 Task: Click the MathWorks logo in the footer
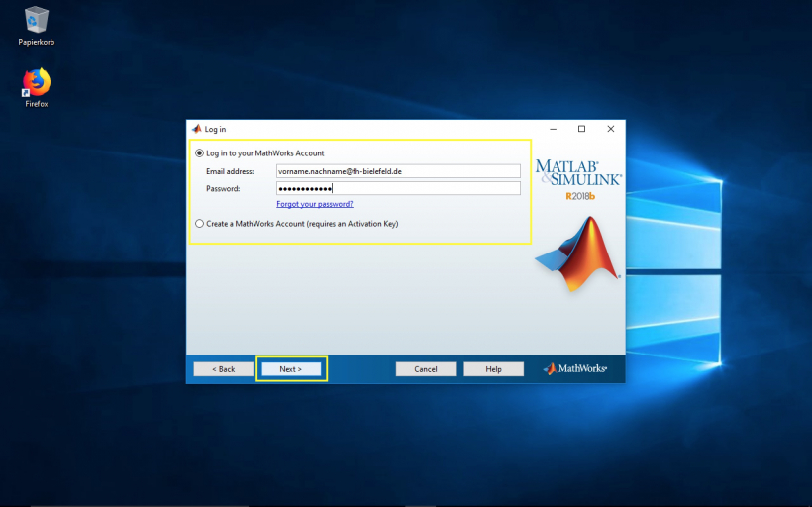574,368
